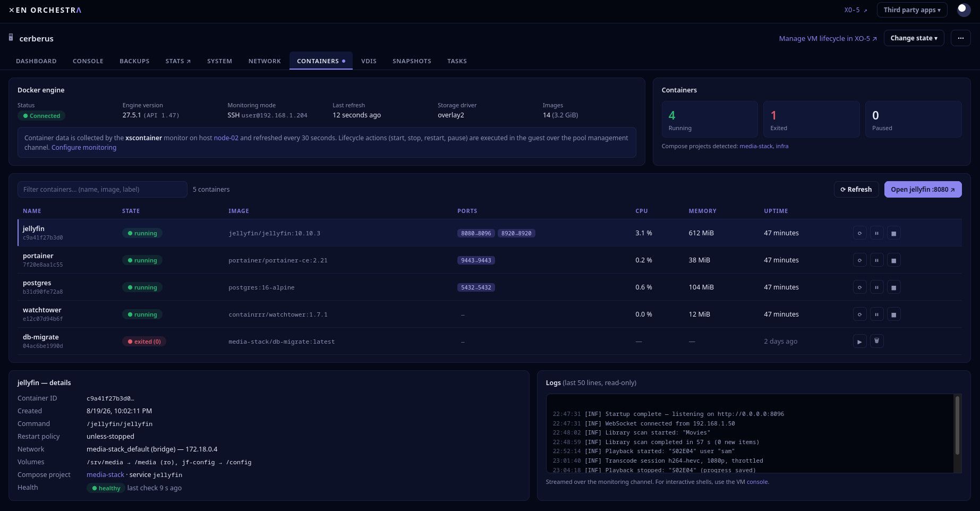Image resolution: width=980 pixels, height=511 pixels.
Task: Click the Open jellyfin :8080 button
Action: [x=923, y=190]
